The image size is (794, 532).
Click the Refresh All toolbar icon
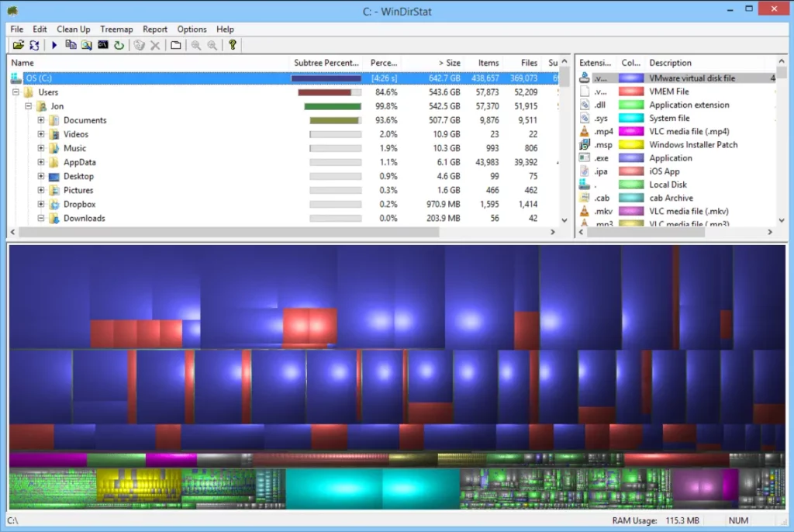pyautogui.click(x=34, y=44)
